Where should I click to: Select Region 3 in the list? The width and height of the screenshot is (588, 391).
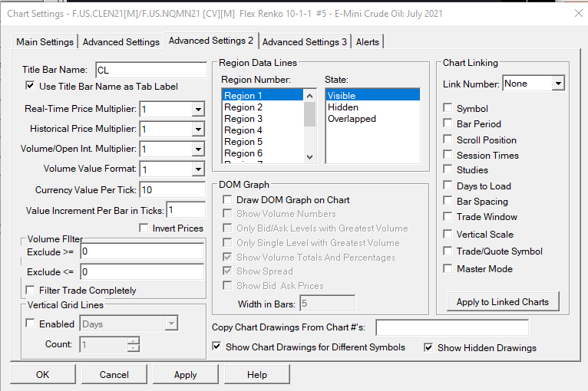pyautogui.click(x=262, y=119)
